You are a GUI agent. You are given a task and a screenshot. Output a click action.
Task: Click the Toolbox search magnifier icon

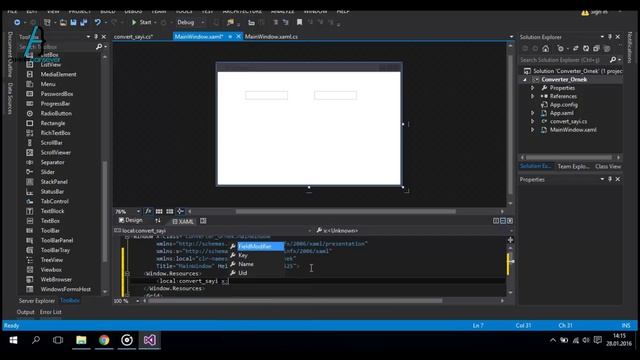pyautogui.click(x=99, y=47)
